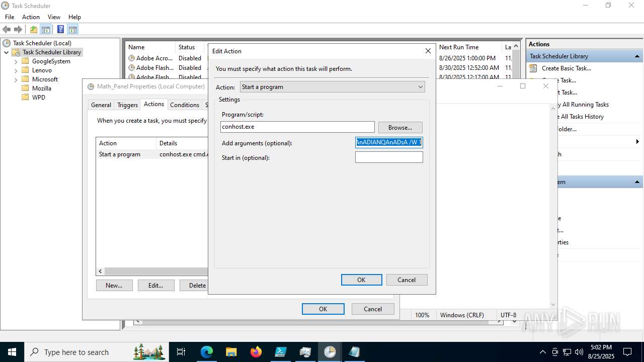Image resolution: width=644 pixels, height=362 pixels.
Task: Collapse the Selected Item actions section
Action: click(x=637, y=182)
